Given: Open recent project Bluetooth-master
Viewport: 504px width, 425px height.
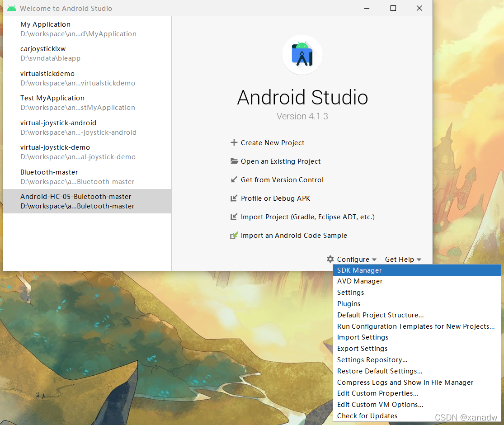Looking at the screenshot, I should [x=87, y=176].
